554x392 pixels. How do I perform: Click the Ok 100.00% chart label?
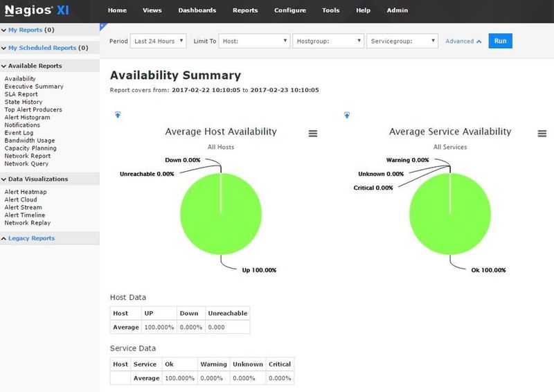point(488,270)
